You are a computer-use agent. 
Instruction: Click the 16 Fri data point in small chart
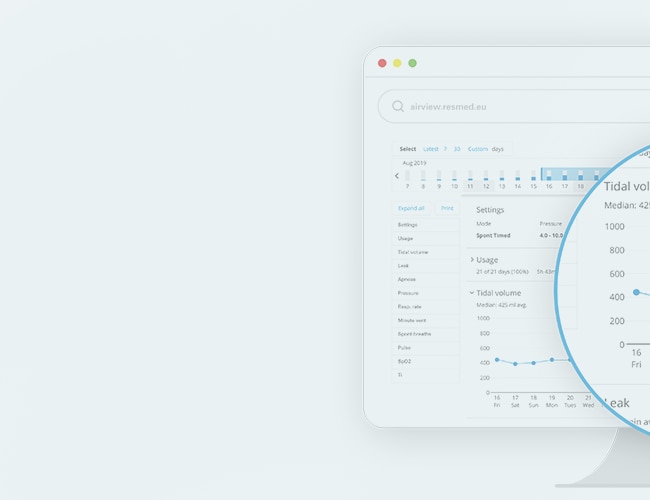click(x=497, y=359)
